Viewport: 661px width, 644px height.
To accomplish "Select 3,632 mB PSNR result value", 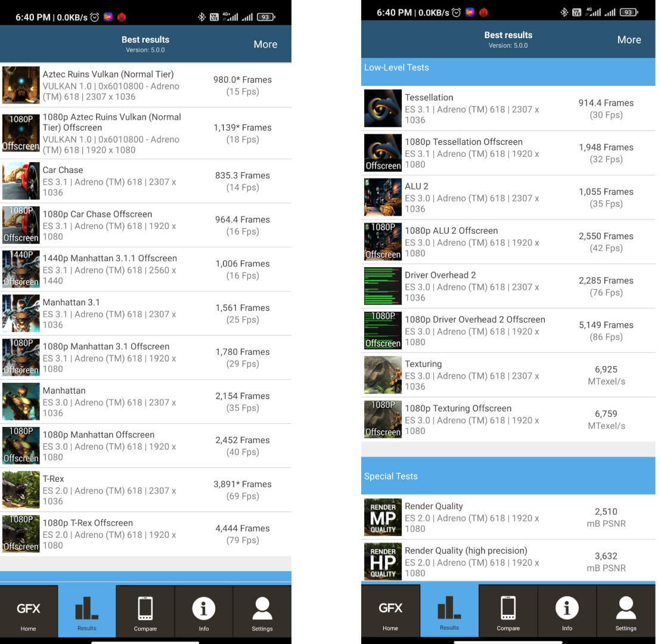I will 606,562.
